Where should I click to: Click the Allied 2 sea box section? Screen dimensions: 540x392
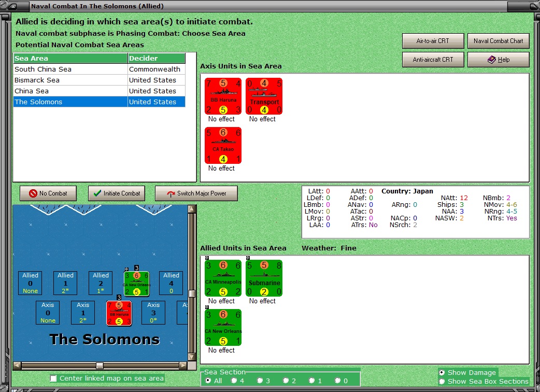pyautogui.click(x=101, y=283)
